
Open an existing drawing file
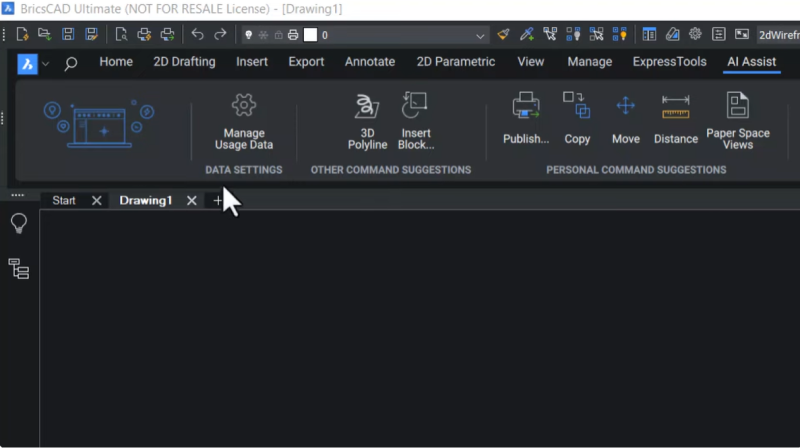pos(44,35)
